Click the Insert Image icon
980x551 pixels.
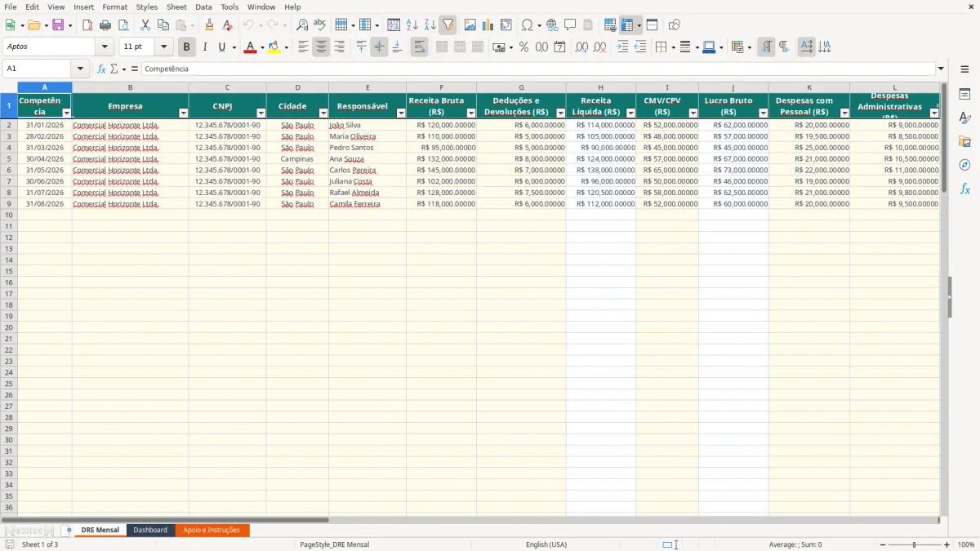coord(470,25)
